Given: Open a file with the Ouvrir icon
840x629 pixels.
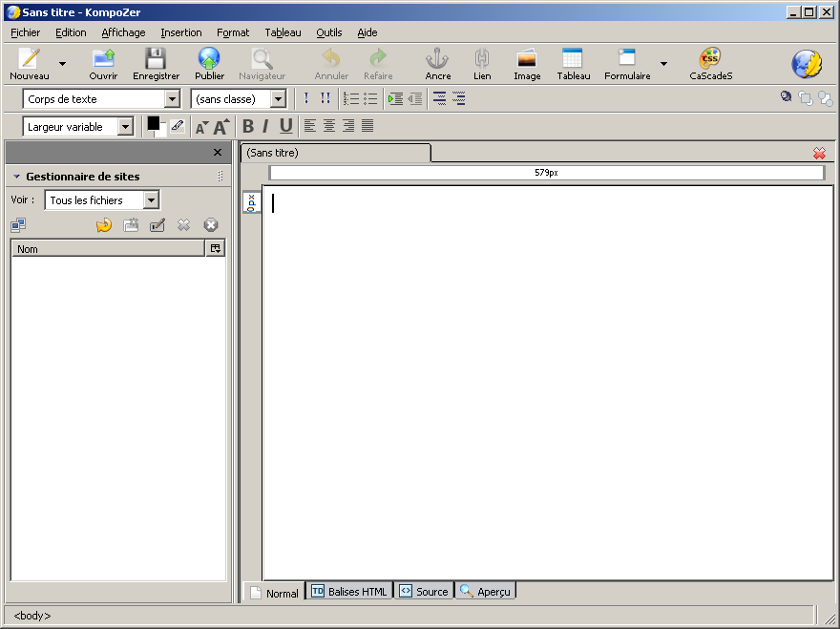Looking at the screenshot, I should pyautogui.click(x=103, y=58).
